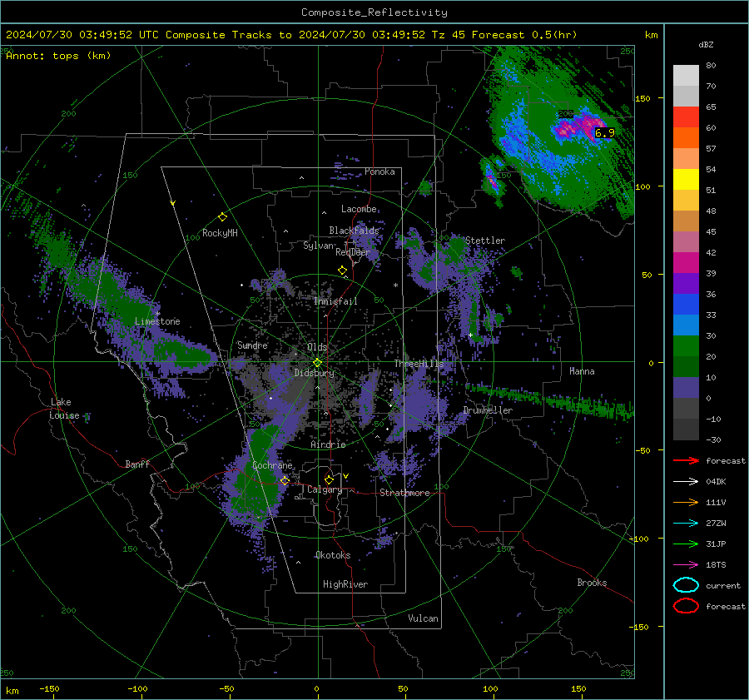Click the Strathmore town label

coord(404,493)
